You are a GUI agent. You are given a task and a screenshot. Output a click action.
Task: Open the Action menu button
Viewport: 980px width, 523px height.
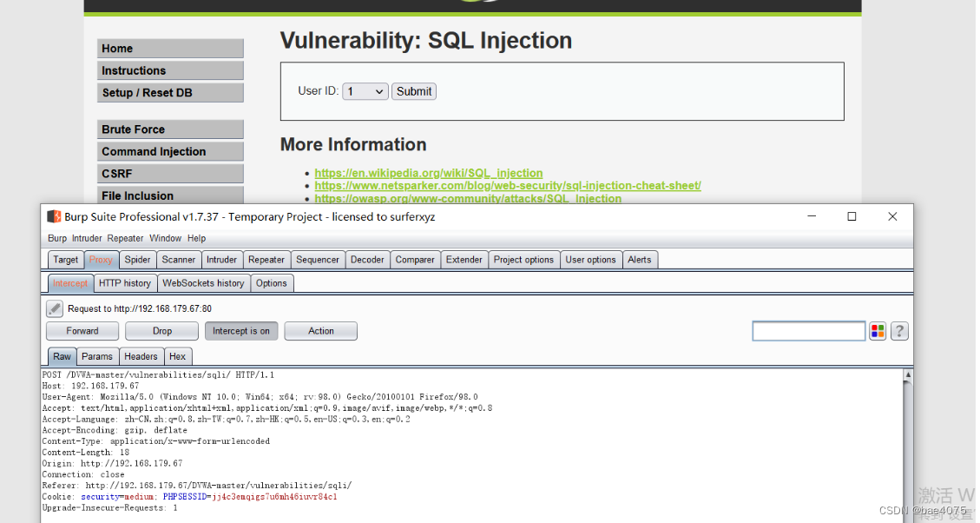(x=320, y=331)
